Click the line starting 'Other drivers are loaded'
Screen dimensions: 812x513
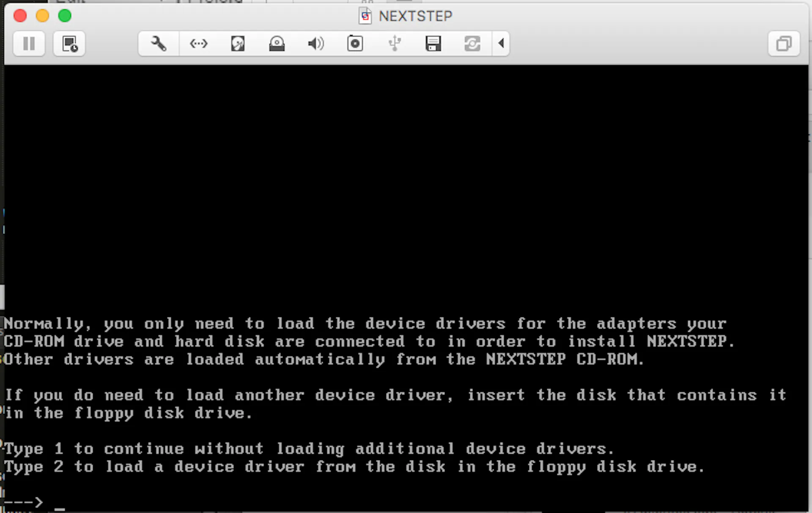click(x=324, y=360)
